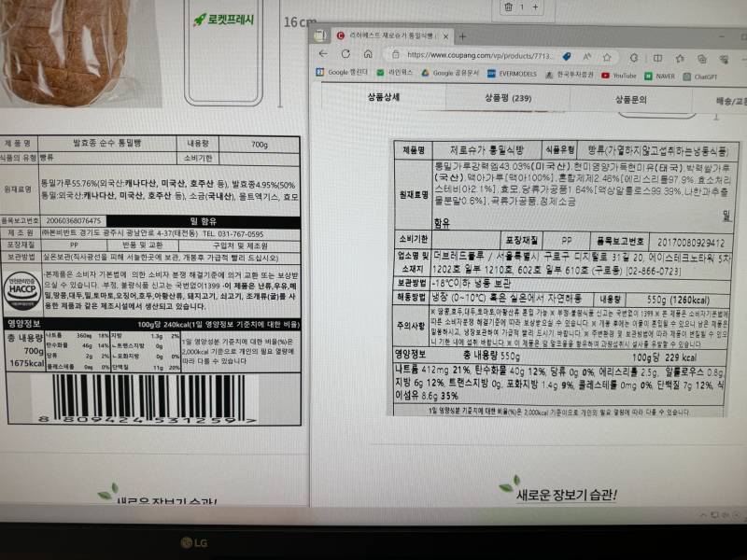Click report number 2017008092941​2

pos(690,243)
